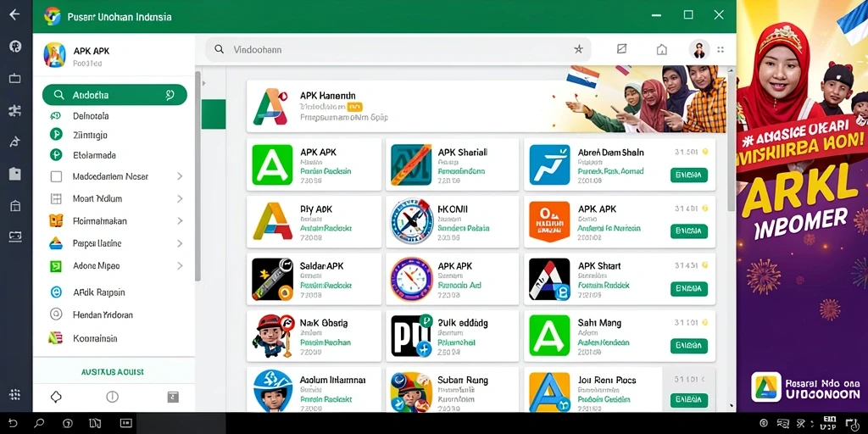The image size is (868, 434).
Task: Expand the Adone Mipao chevron
Action: pos(180,265)
